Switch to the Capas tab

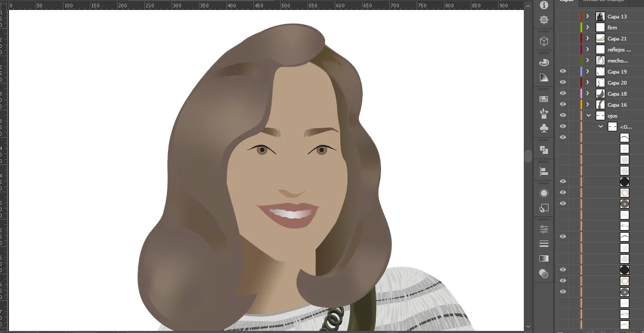pyautogui.click(x=566, y=1)
